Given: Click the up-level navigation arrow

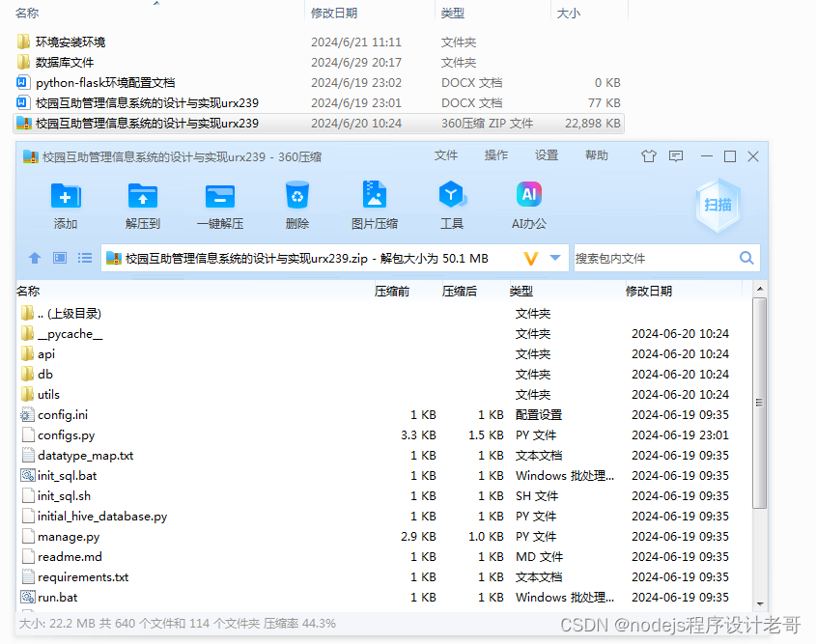Looking at the screenshot, I should 35,258.
